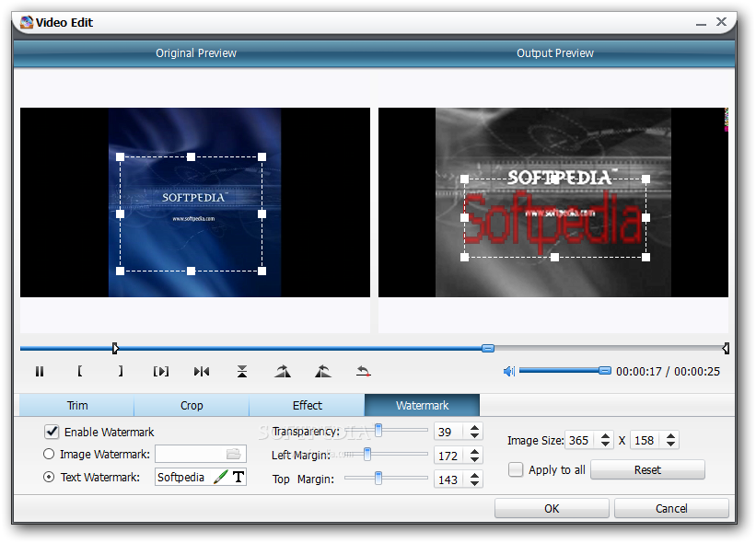Increase image height 158 up arrow
This screenshot has height=543, width=756.
pyautogui.click(x=670, y=435)
